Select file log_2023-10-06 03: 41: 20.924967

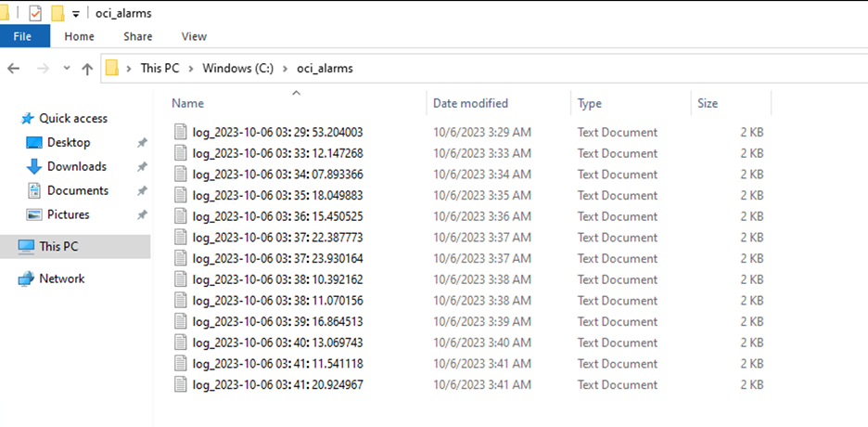tap(278, 385)
